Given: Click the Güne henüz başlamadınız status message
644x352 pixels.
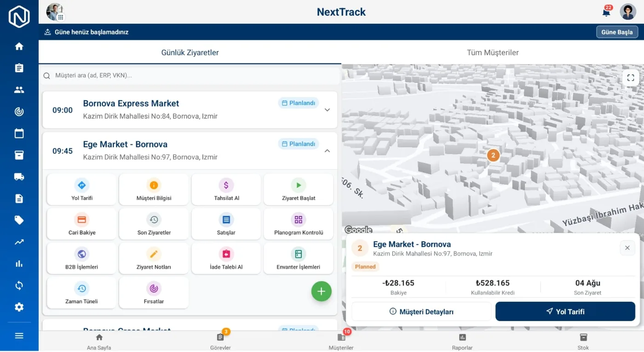Looking at the screenshot, I should click(92, 32).
